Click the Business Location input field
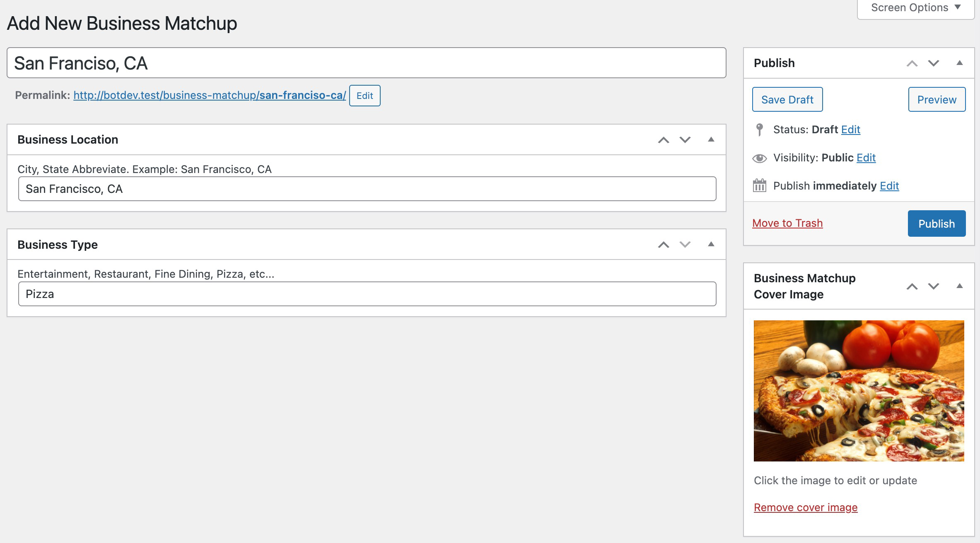 (367, 189)
